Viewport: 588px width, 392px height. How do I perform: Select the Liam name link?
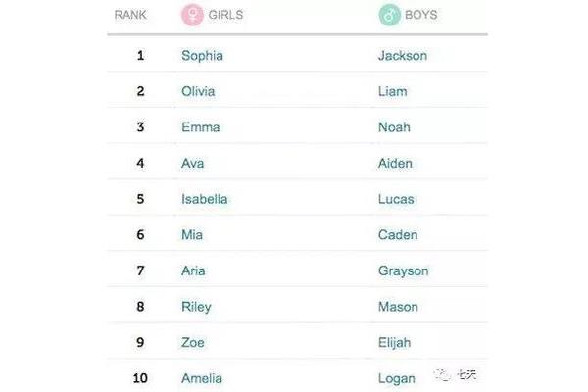(393, 91)
